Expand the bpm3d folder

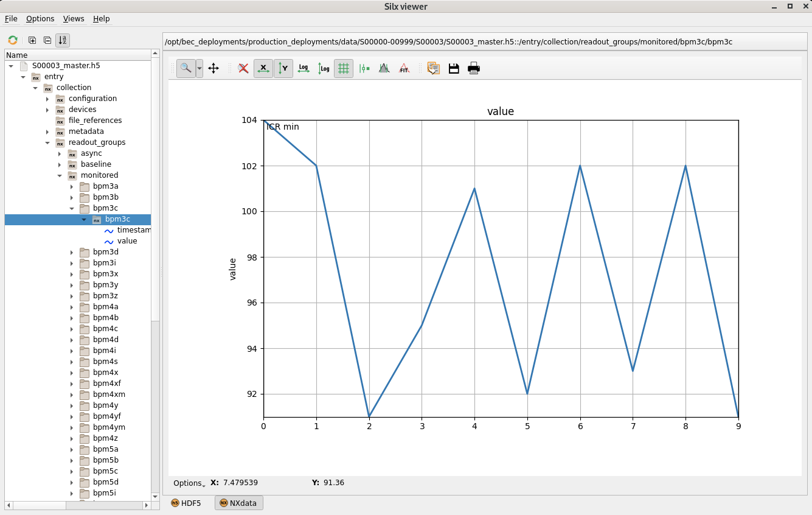[x=72, y=252]
